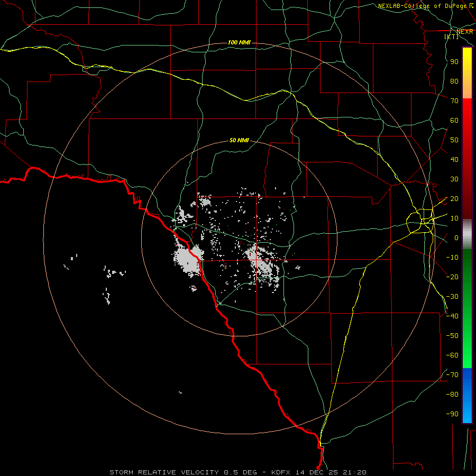Click the positive "10" scale value
The height and width of the screenshot is (476, 476).
454,218
